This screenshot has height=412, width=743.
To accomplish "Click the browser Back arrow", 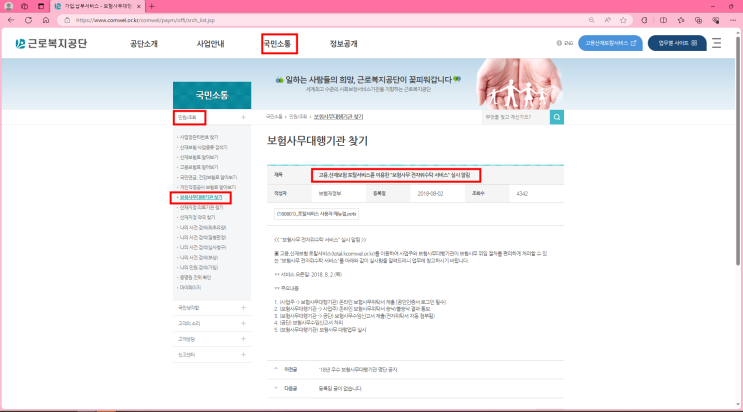I will [x=11, y=20].
